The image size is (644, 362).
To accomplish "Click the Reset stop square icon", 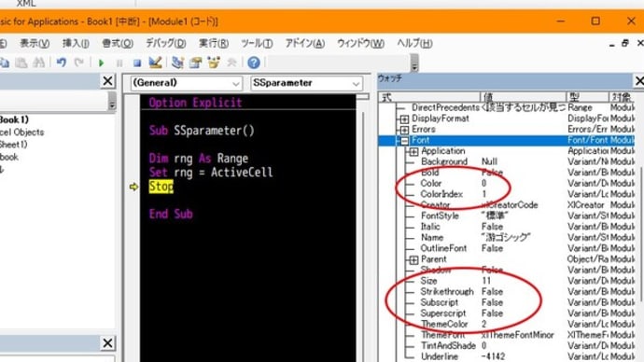I will click(137, 63).
